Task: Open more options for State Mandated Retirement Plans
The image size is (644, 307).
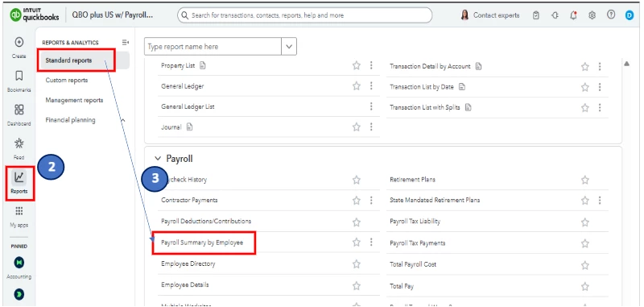Action: tap(600, 201)
